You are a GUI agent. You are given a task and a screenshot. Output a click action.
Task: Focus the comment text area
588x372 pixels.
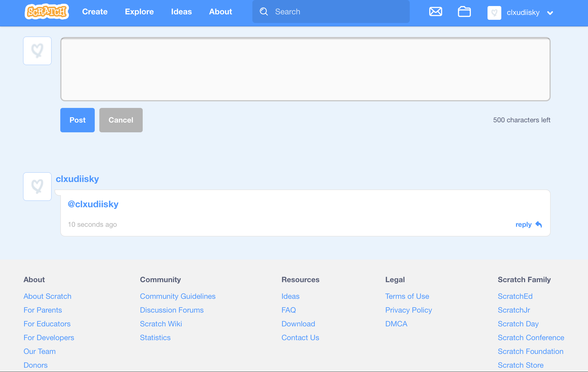pyautogui.click(x=305, y=69)
